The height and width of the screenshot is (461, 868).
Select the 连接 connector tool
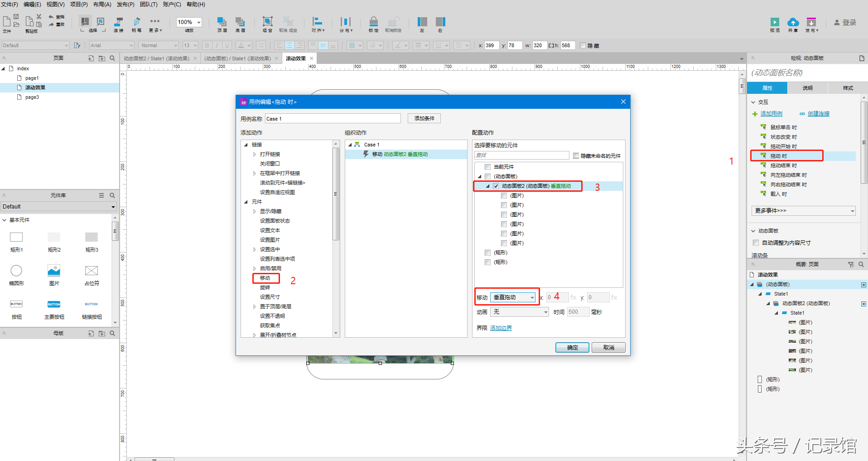coord(119,22)
